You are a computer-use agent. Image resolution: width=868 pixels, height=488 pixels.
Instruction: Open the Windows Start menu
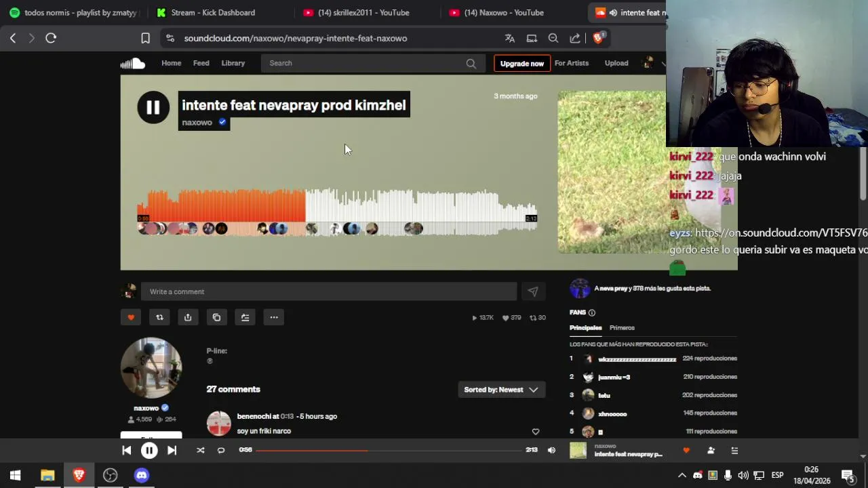tap(15, 475)
